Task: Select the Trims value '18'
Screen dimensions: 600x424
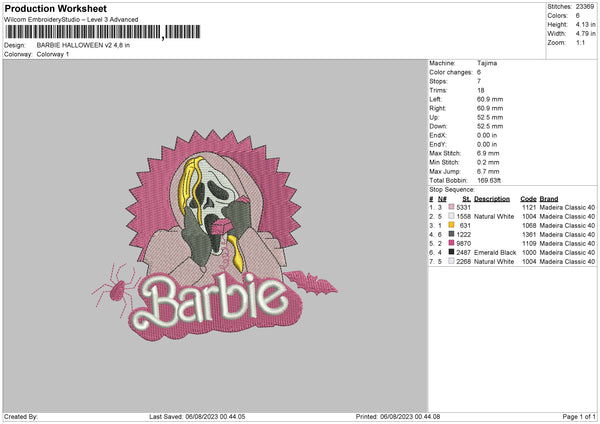Action: pyautogui.click(x=481, y=90)
